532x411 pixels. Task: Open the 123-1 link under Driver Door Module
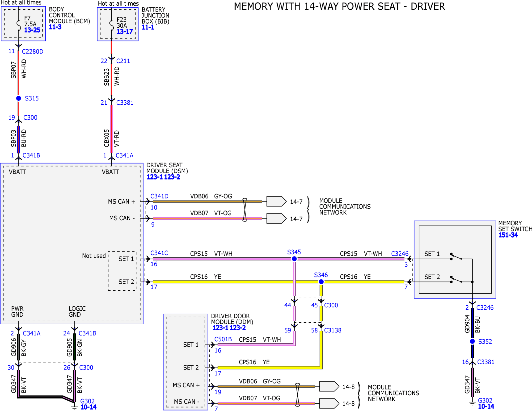click(x=220, y=328)
